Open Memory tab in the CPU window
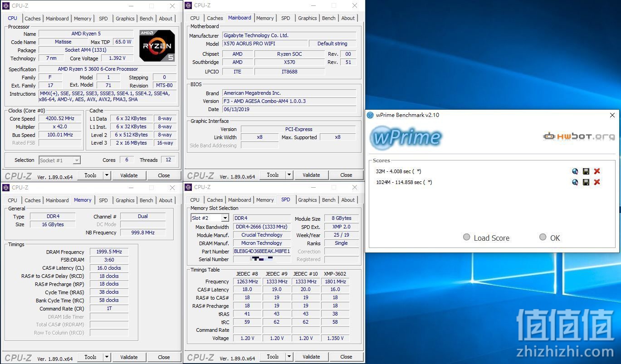The image size is (621, 364). click(x=83, y=19)
